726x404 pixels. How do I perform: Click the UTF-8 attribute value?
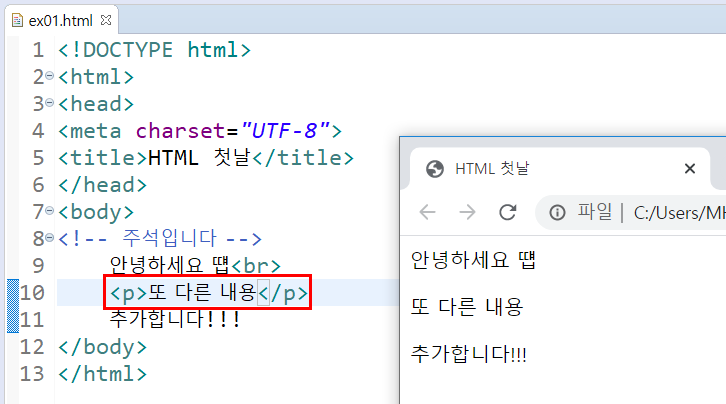(286, 131)
